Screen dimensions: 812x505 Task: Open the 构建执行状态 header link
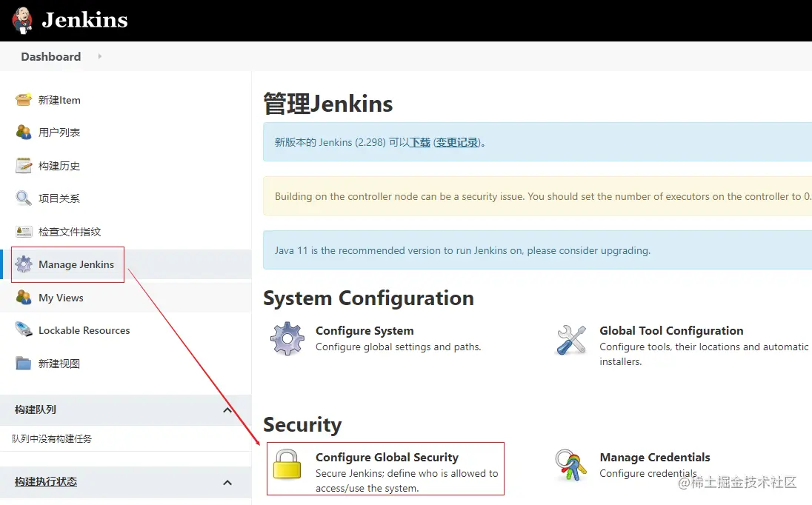[x=46, y=482]
